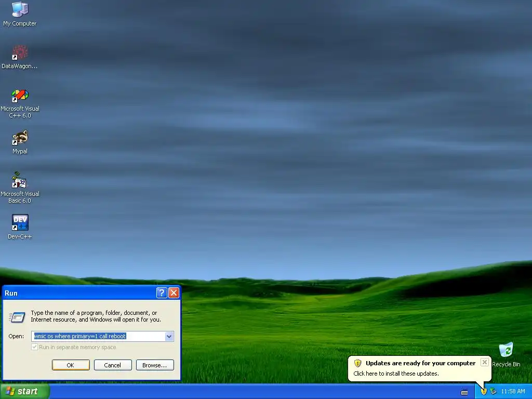532x399 pixels.
Task: Select the Mypal browser shortcut
Action: pos(20,142)
